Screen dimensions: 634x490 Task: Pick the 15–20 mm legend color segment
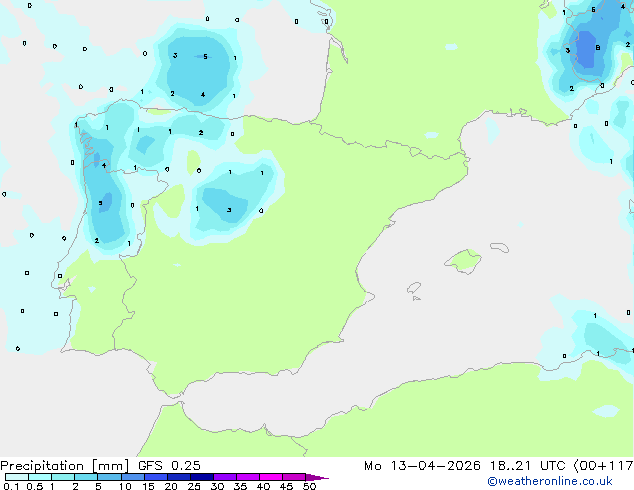(x=156, y=477)
